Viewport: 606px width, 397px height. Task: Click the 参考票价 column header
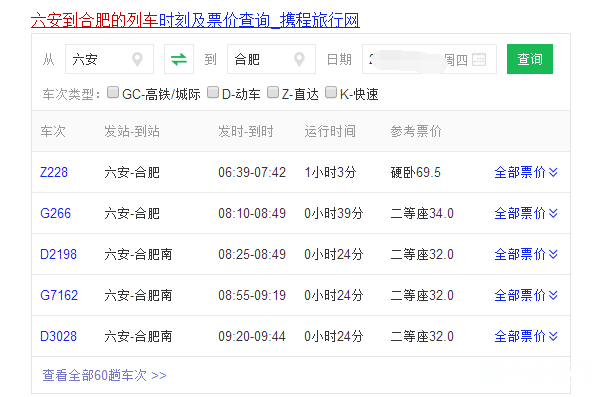(x=416, y=131)
